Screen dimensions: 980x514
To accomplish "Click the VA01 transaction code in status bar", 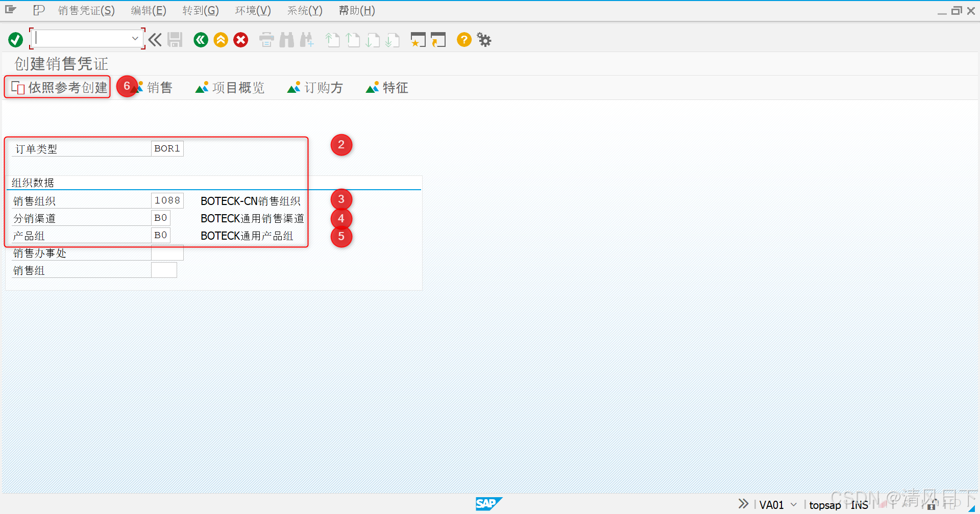I will click(x=771, y=505).
